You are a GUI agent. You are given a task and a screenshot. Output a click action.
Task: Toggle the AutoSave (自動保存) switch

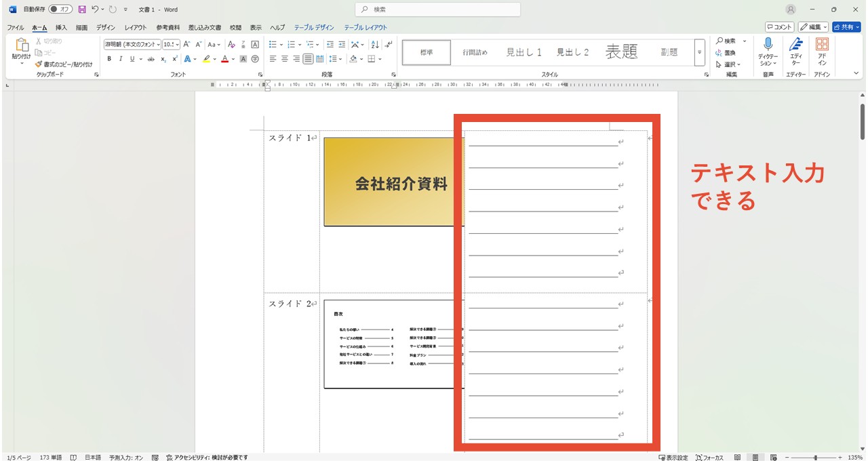(61, 9)
